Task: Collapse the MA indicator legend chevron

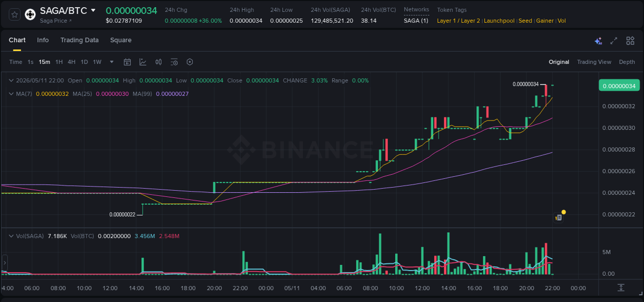Action: 11,94
